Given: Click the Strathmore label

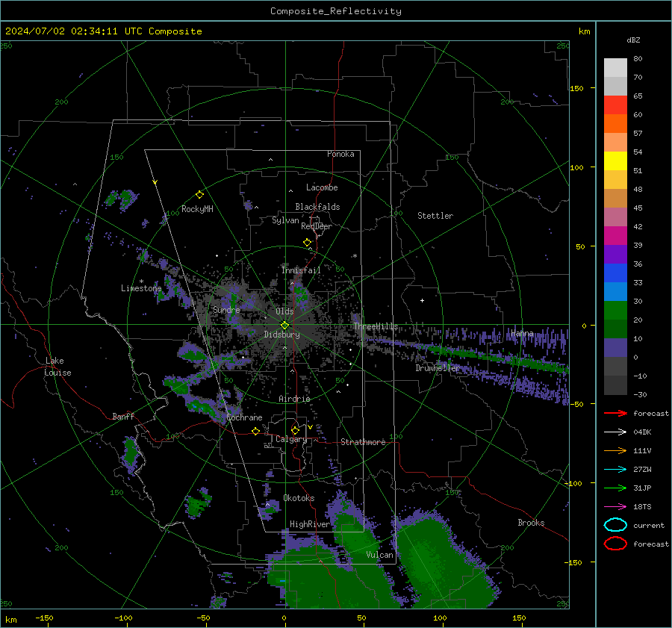Looking at the screenshot, I should pos(363,442).
